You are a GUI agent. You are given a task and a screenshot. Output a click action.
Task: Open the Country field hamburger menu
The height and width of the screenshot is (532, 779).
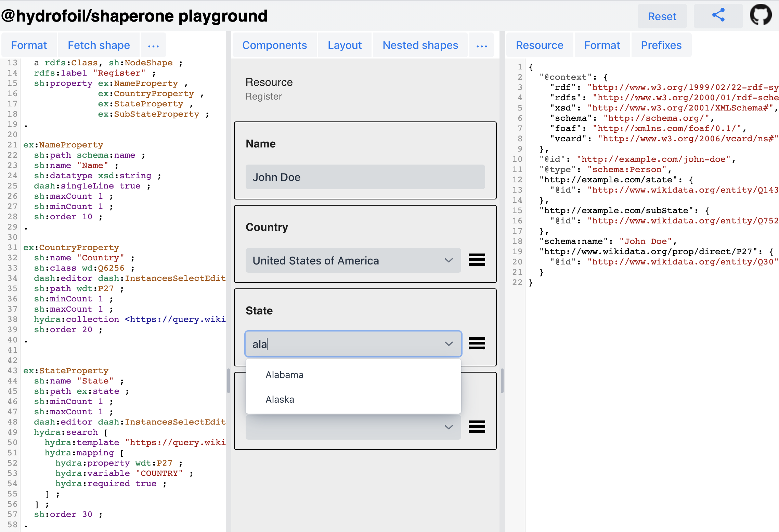point(477,260)
